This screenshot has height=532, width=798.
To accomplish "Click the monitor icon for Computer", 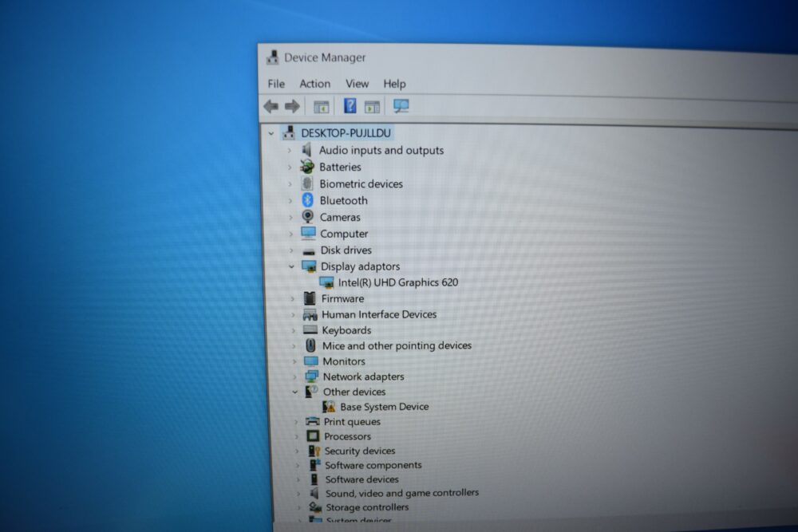I will (x=308, y=233).
